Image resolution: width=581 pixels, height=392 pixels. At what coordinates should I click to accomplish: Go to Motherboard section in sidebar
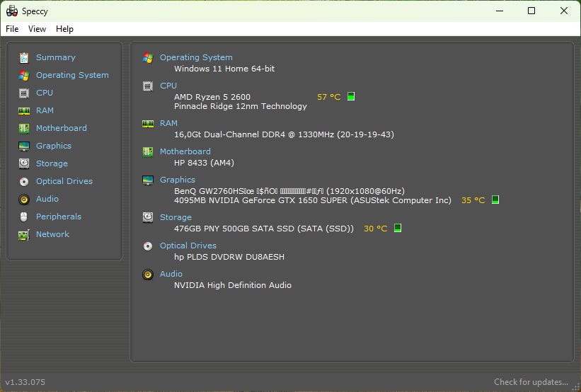pos(62,128)
